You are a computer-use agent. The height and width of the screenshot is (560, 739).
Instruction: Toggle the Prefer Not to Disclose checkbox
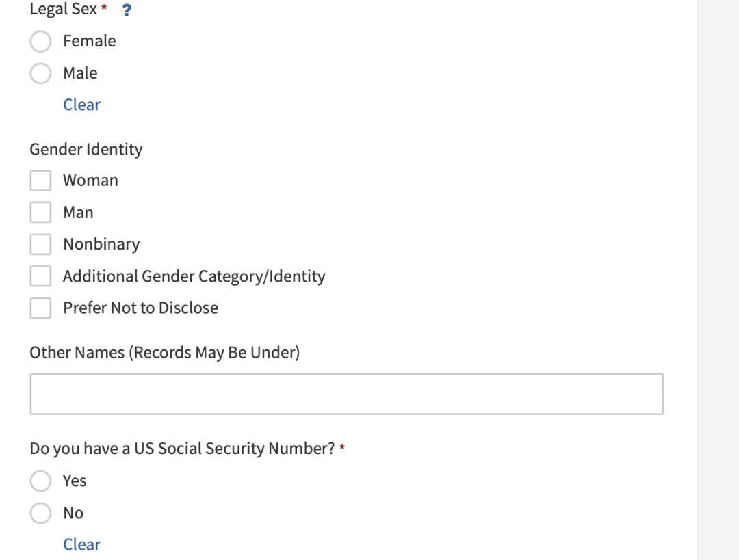point(40,308)
